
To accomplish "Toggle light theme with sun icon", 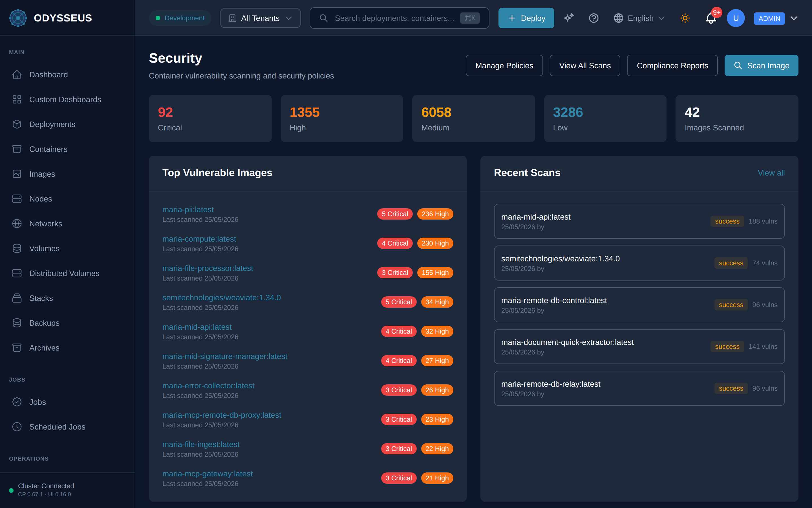I will [x=685, y=18].
